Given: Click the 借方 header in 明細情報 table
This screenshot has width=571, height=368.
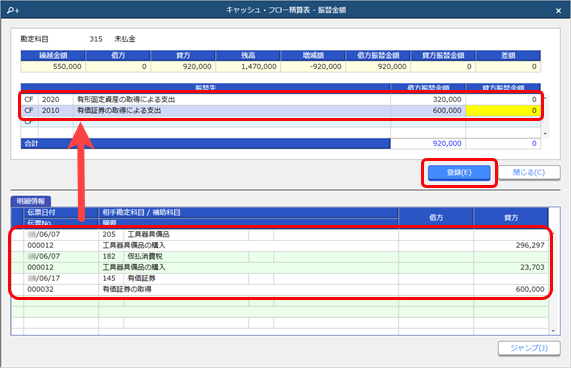Looking at the screenshot, I should click(x=436, y=217).
